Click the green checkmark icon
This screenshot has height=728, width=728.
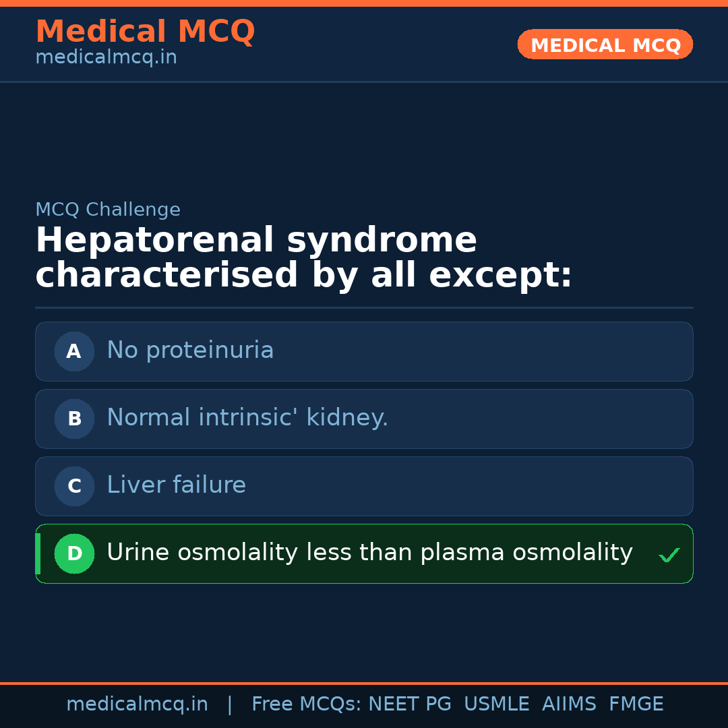pos(669,555)
